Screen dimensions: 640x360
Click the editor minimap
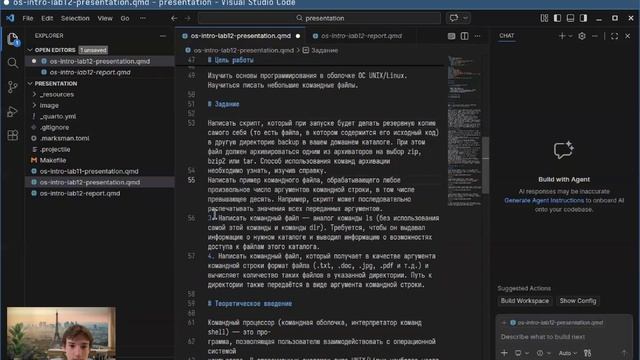click(x=465, y=131)
